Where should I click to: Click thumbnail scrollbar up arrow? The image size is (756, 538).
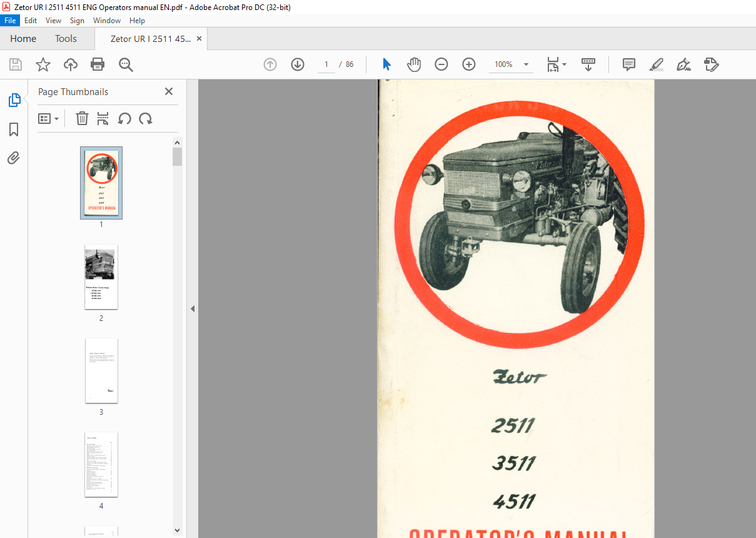pyautogui.click(x=177, y=142)
